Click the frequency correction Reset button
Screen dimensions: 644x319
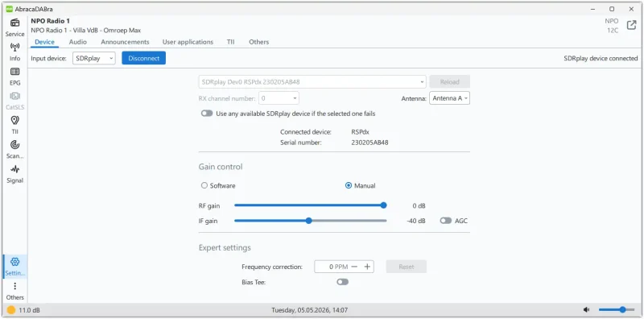(x=407, y=267)
